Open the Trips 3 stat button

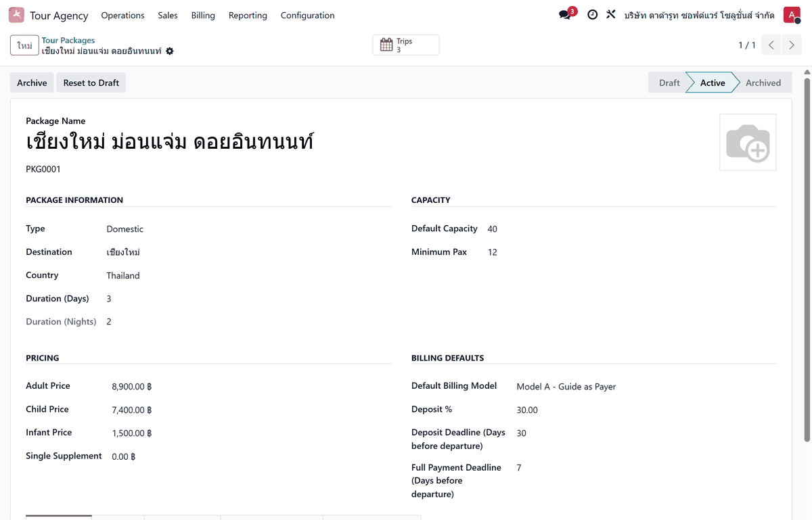406,45
